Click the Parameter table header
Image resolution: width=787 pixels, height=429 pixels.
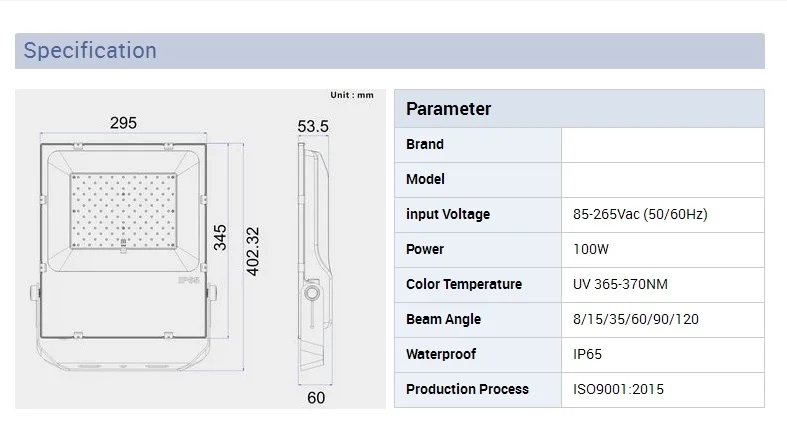coord(579,109)
